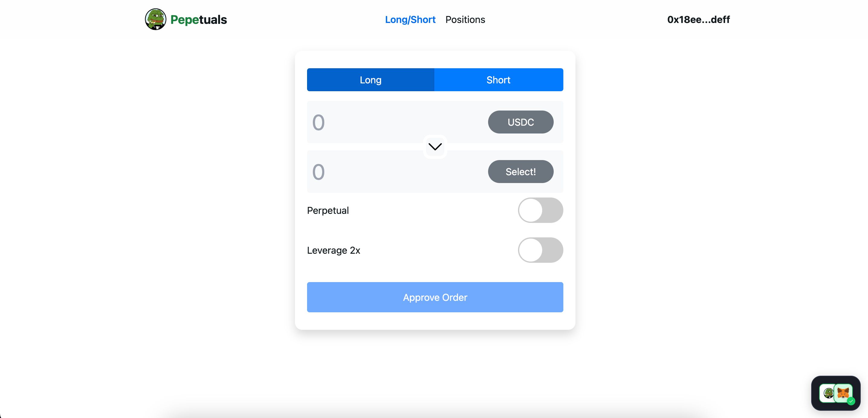Image resolution: width=868 pixels, height=418 pixels.
Task: Switch to the Positions tab
Action: (465, 19)
